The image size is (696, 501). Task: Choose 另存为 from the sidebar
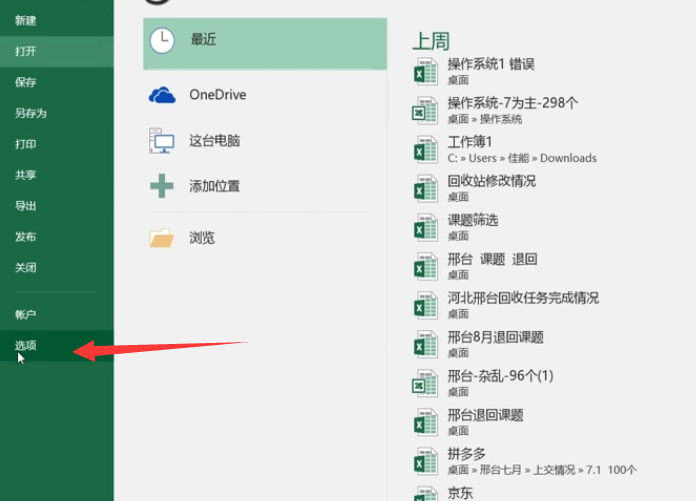[57, 114]
